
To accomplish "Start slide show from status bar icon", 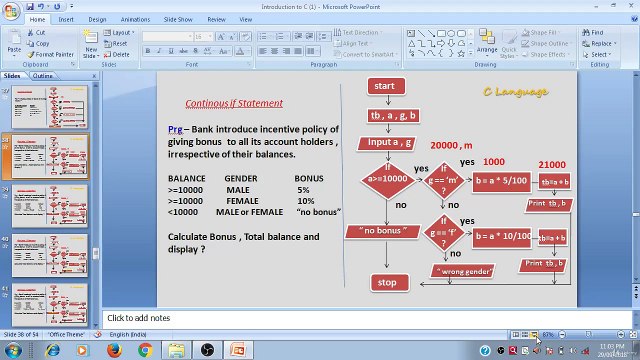I will click(x=534, y=335).
